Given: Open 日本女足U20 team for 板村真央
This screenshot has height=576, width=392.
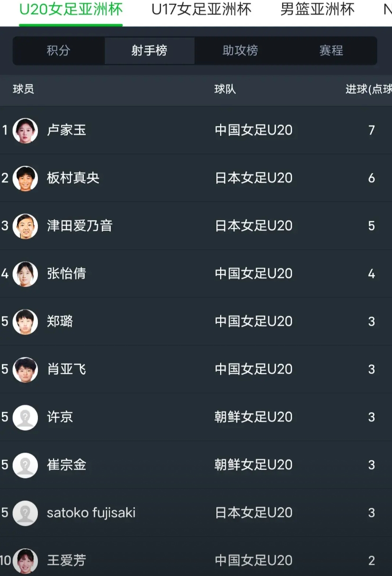Looking at the screenshot, I should 254,178.
